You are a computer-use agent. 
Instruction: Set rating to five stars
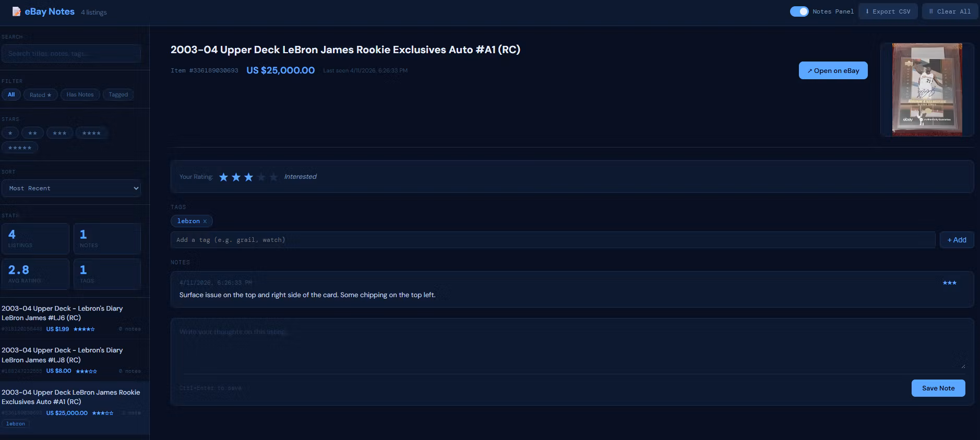[273, 177]
